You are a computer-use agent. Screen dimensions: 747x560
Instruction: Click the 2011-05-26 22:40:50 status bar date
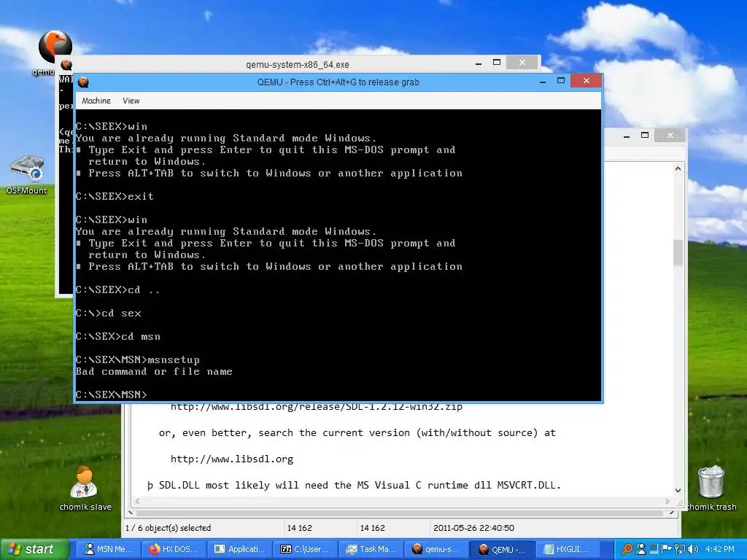(473, 528)
